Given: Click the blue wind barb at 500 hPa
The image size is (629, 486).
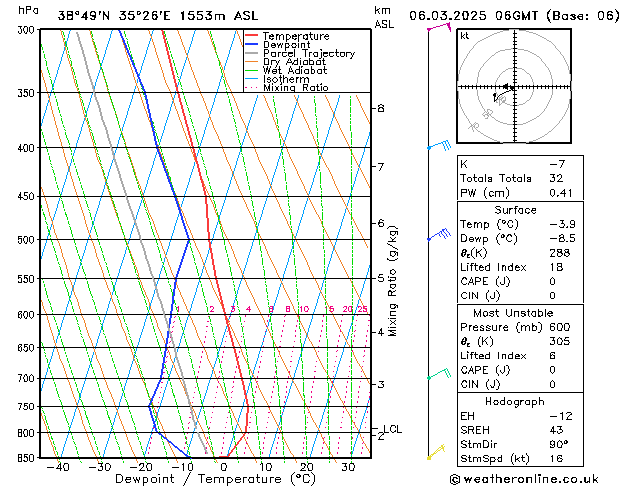Looking at the screenshot, I should [439, 236].
